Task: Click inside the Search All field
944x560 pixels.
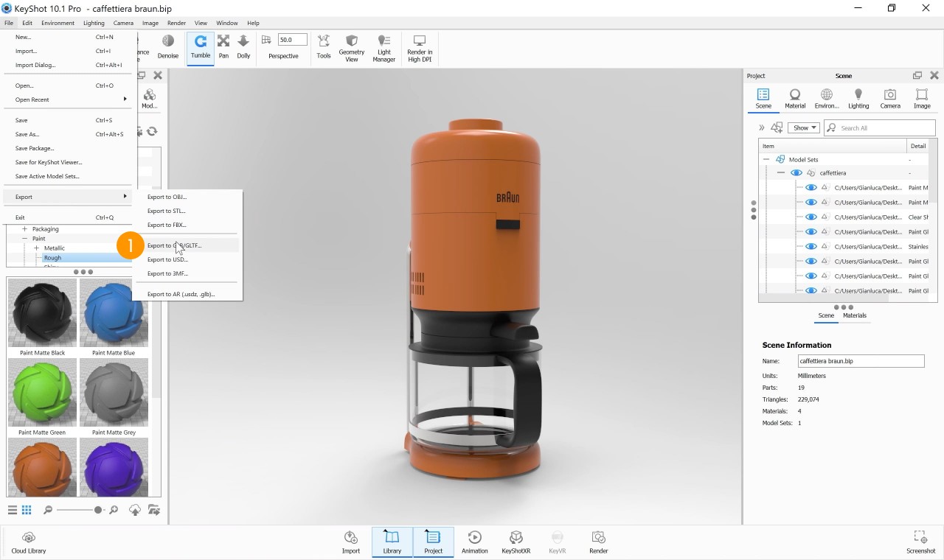Action: pyautogui.click(x=878, y=127)
